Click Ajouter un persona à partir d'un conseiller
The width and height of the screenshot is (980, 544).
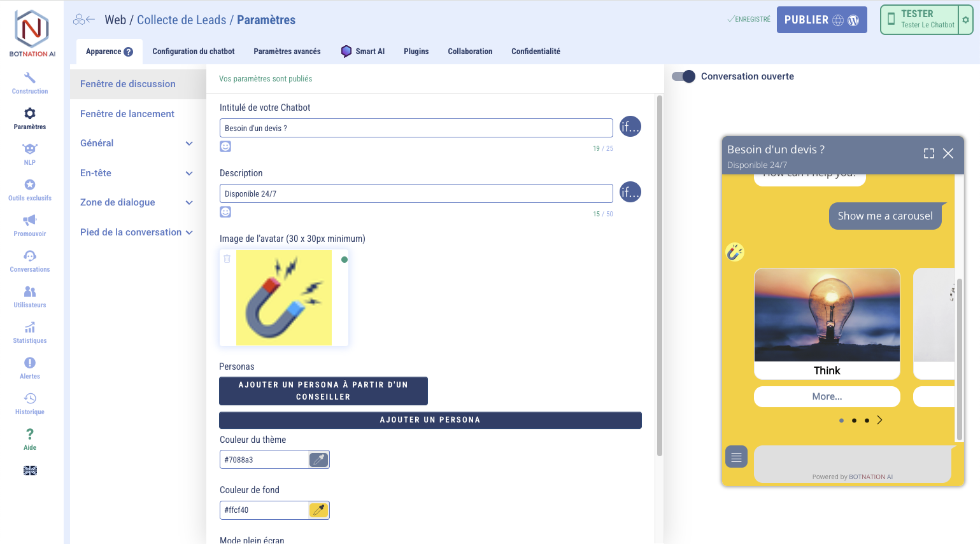pos(323,391)
